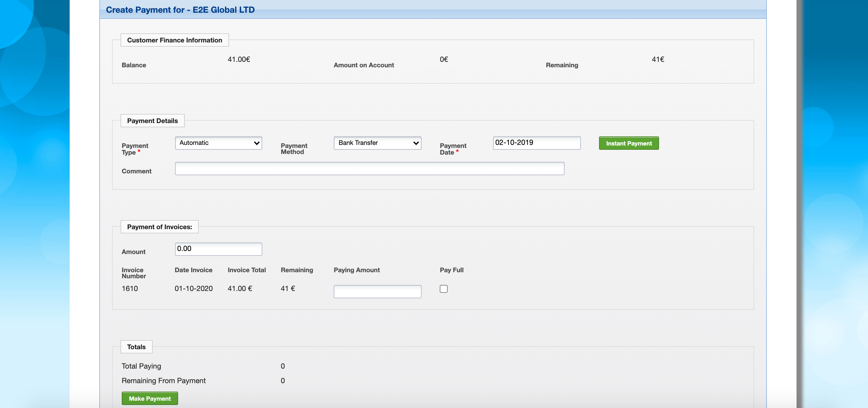Open the Payment Method dropdown showing Bank Transfer

[x=377, y=143]
